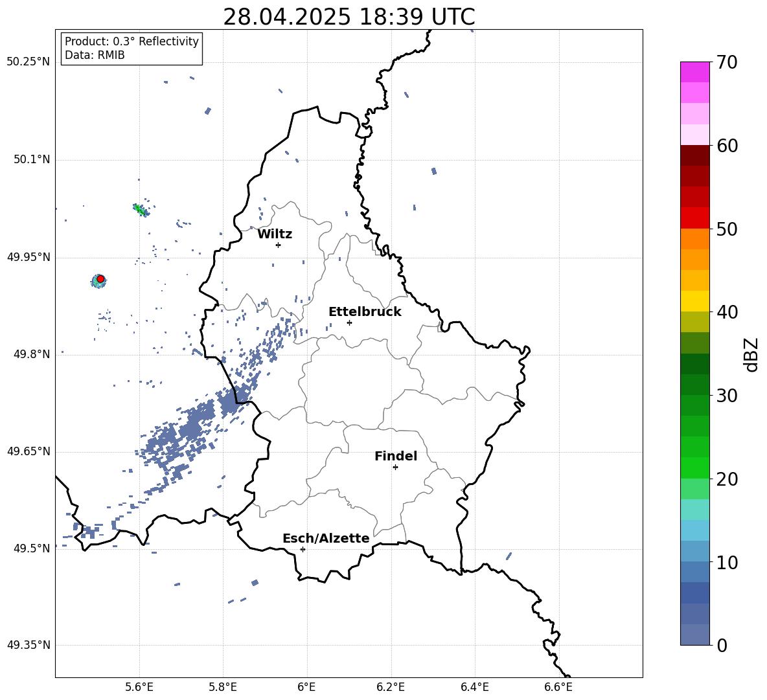Viewport: 767px width, 700px height.
Task: Click the 6°E longitude label
Action: point(306,687)
